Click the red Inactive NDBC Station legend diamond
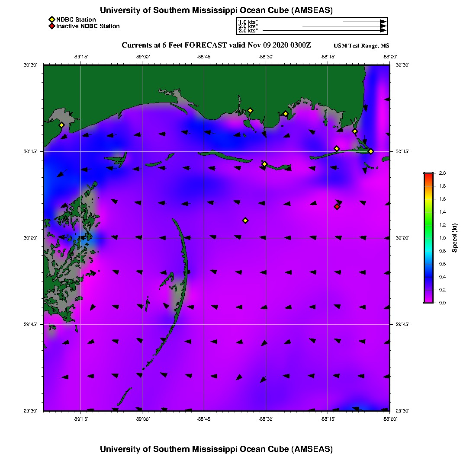 pyautogui.click(x=52, y=26)
